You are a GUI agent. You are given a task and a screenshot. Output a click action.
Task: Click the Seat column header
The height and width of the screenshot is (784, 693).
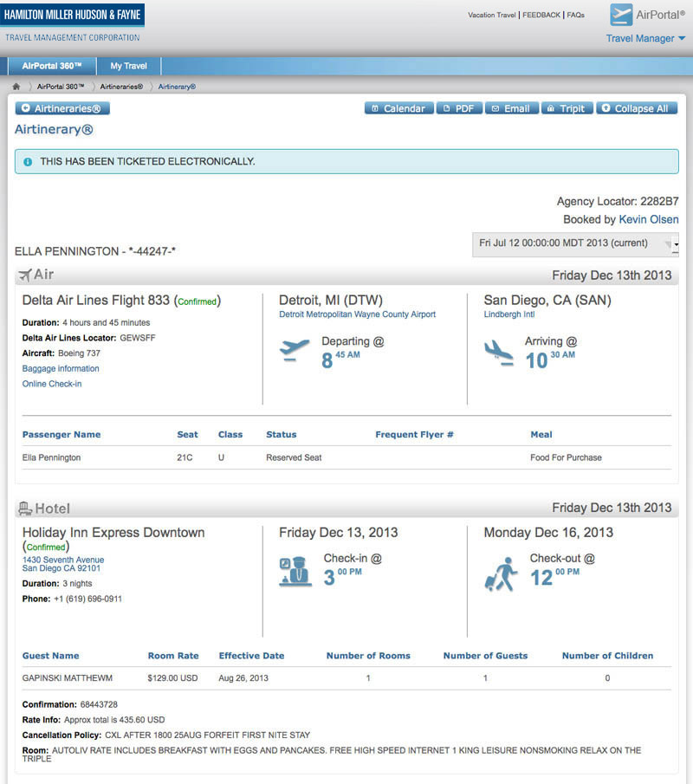pyautogui.click(x=187, y=435)
